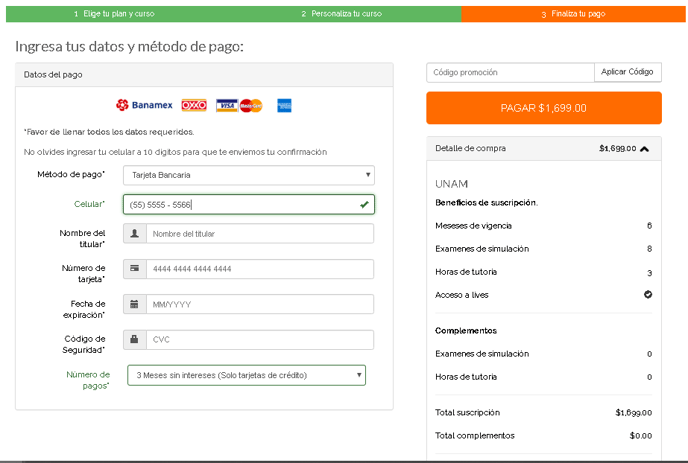The width and height of the screenshot is (688, 463).
Task: Click the OXXO payment logo
Action: point(194,105)
